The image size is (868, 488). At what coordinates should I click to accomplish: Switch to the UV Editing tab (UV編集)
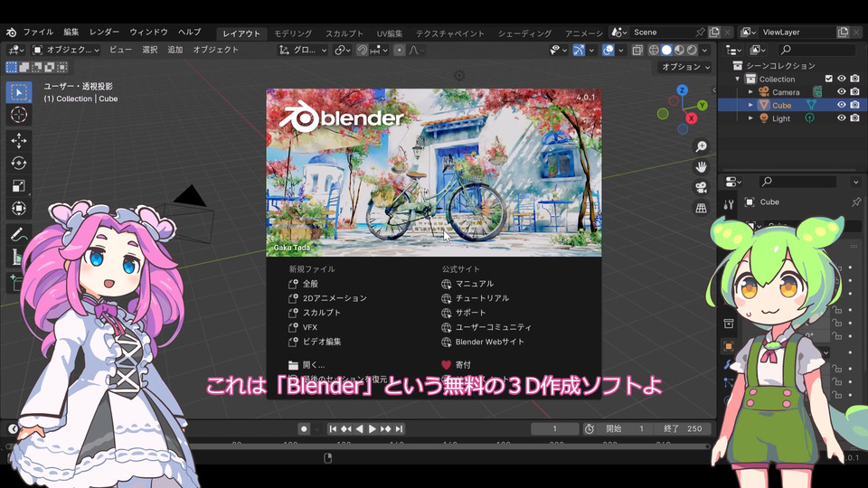point(390,33)
